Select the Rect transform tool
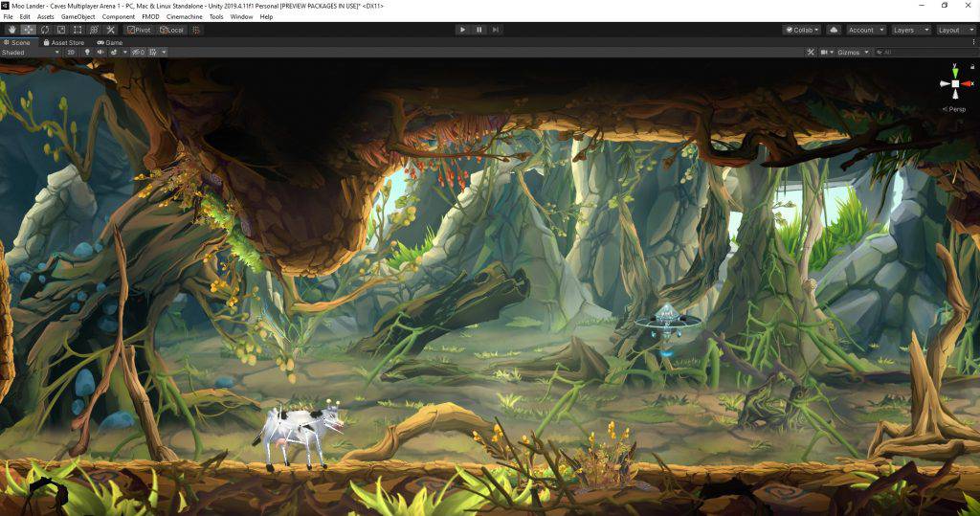This screenshot has height=516, width=980. click(x=78, y=30)
